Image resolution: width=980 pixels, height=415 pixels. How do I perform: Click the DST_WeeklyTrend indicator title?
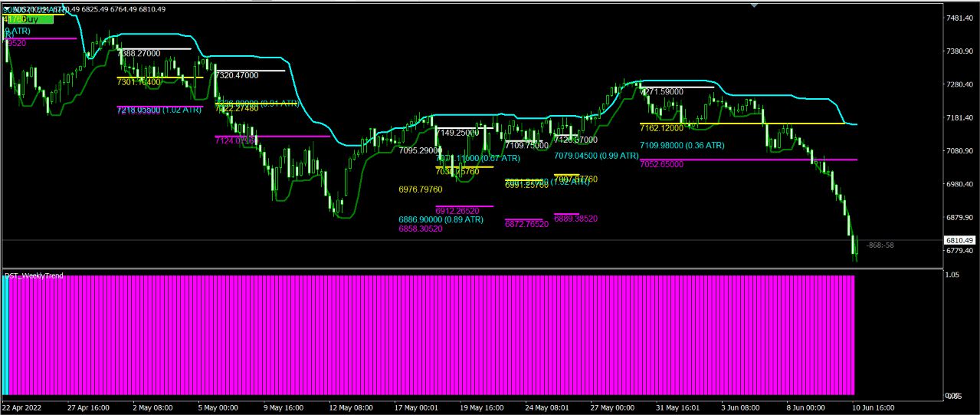tap(34, 275)
